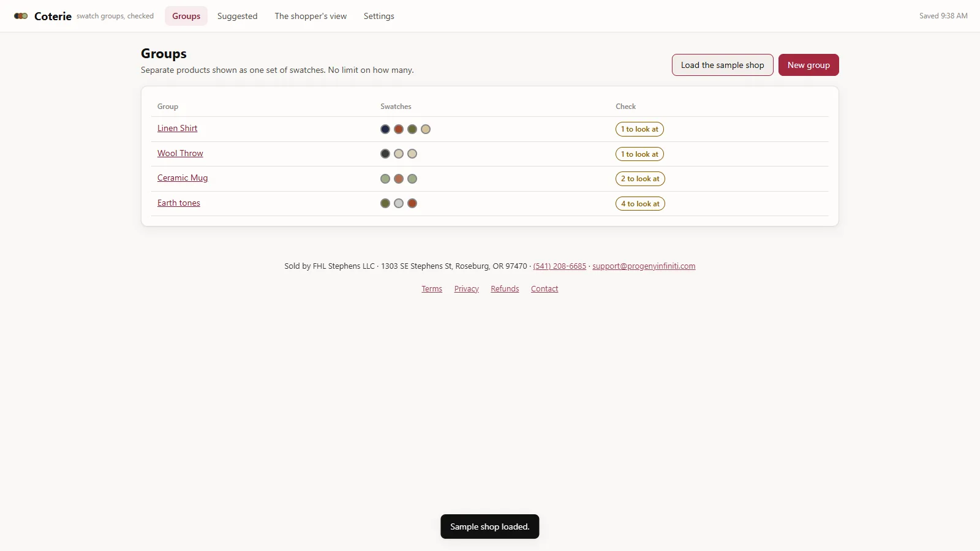
Task: Open The shopper's view tab
Action: 311,16
